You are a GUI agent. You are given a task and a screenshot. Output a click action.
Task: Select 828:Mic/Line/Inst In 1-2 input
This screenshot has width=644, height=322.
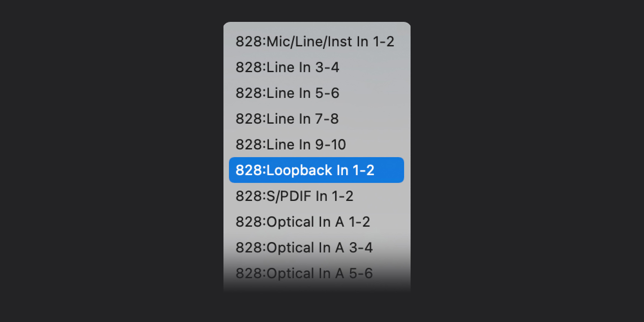[315, 42]
